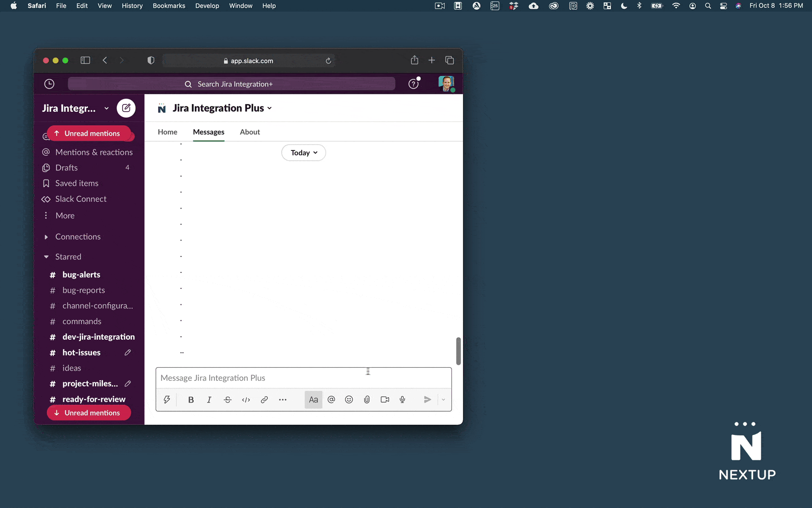Click the app.slack.com address bar
Viewport: 812px width, 508px height.
coord(248,60)
